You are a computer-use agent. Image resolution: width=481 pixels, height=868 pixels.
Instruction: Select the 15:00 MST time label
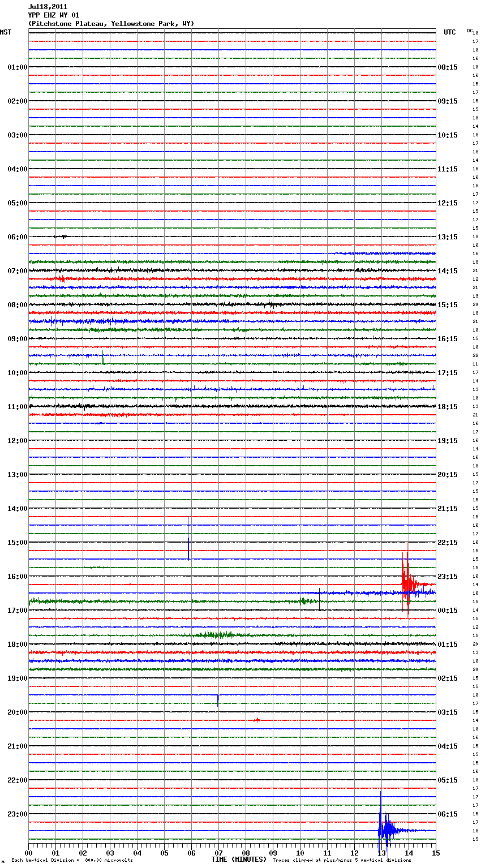click(x=17, y=543)
